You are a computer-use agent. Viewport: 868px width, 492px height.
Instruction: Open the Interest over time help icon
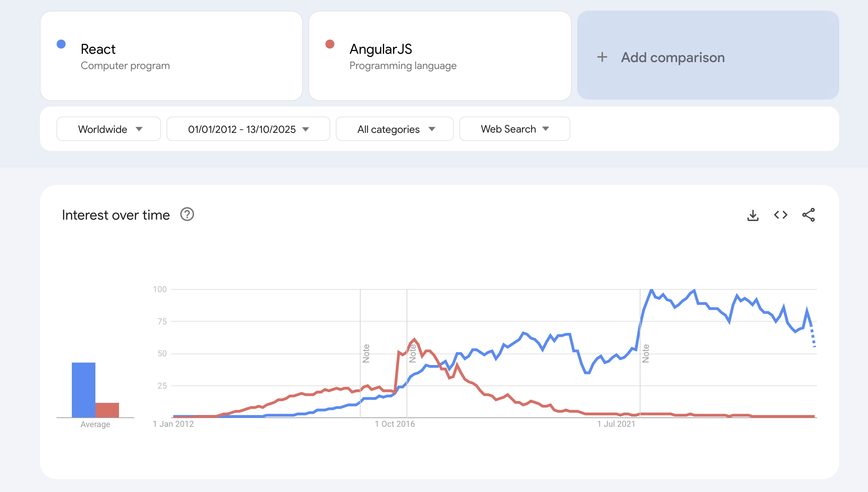click(x=187, y=214)
